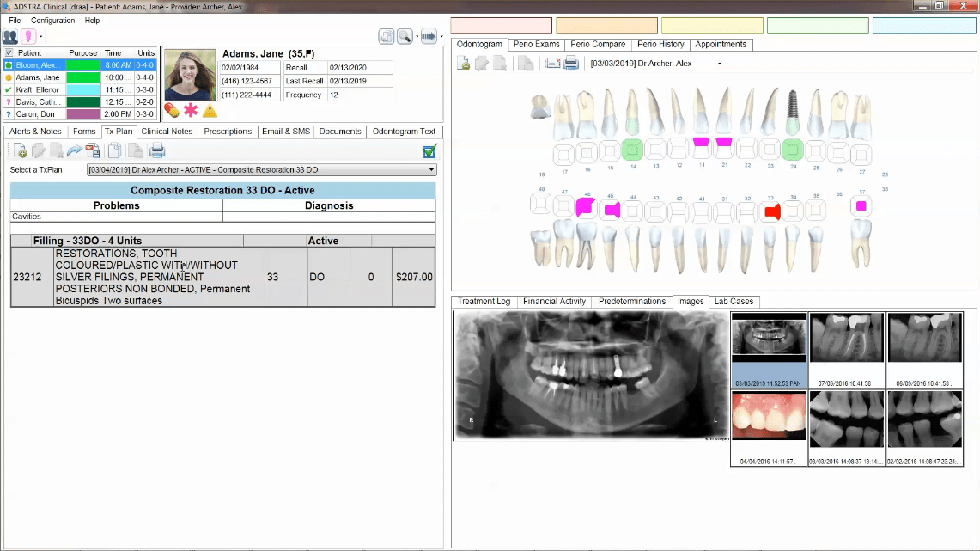Click the forward arrow icon in top toolbar
980x551 pixels.
pos(429,36)
